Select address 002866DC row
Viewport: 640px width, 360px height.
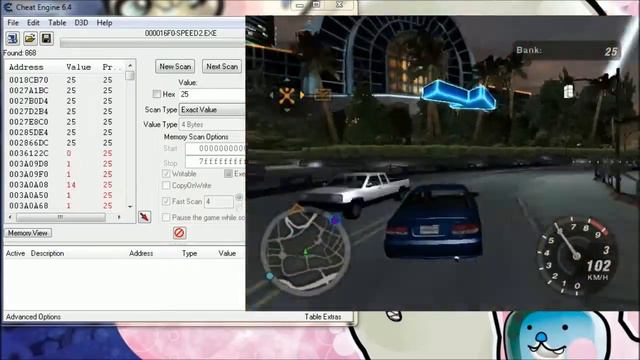coord(65,143)
